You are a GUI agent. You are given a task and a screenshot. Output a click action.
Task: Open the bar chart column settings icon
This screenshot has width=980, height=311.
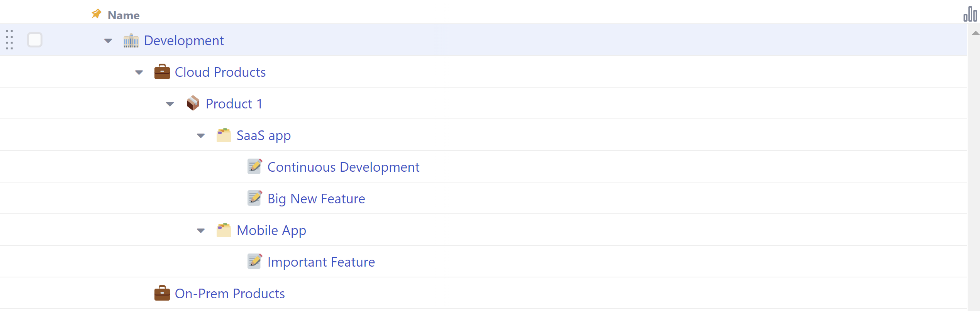970,14
